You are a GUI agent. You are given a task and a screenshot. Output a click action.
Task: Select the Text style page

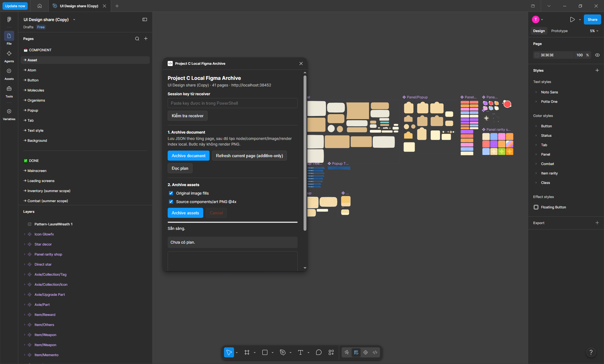point(85,130)
